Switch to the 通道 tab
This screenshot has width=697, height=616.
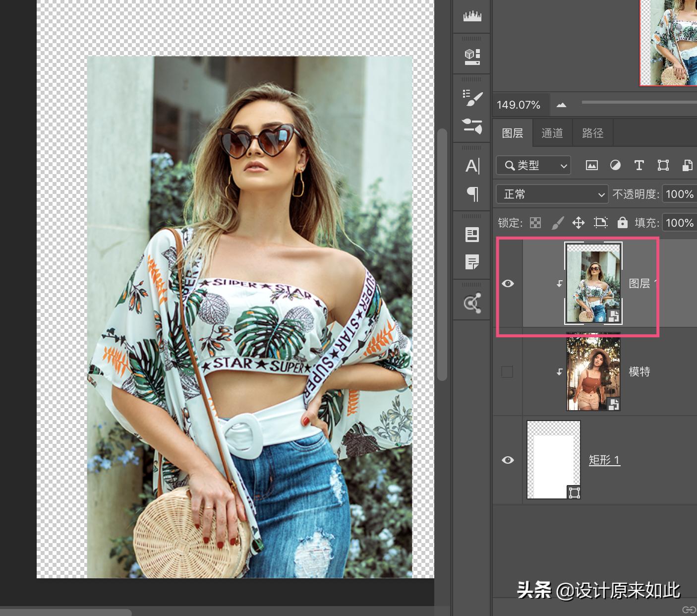coord(552,133)
